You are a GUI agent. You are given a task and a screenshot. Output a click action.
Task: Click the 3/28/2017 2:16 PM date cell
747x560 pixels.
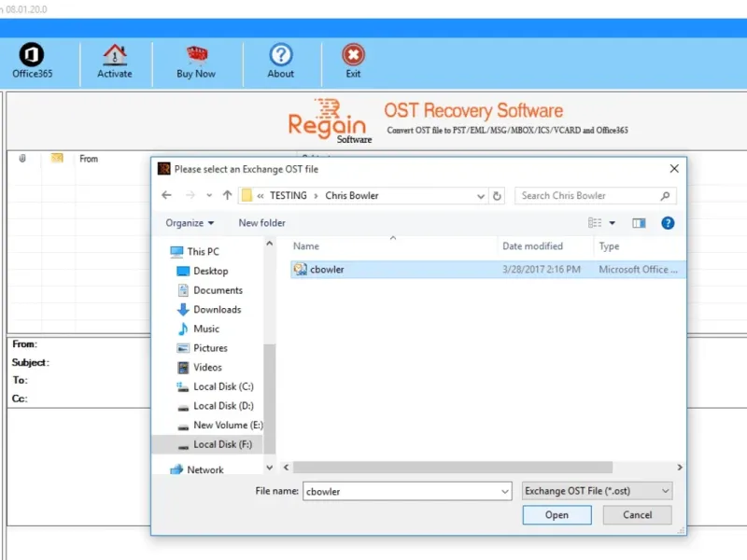pyautogui.click(x=542, y=270)
